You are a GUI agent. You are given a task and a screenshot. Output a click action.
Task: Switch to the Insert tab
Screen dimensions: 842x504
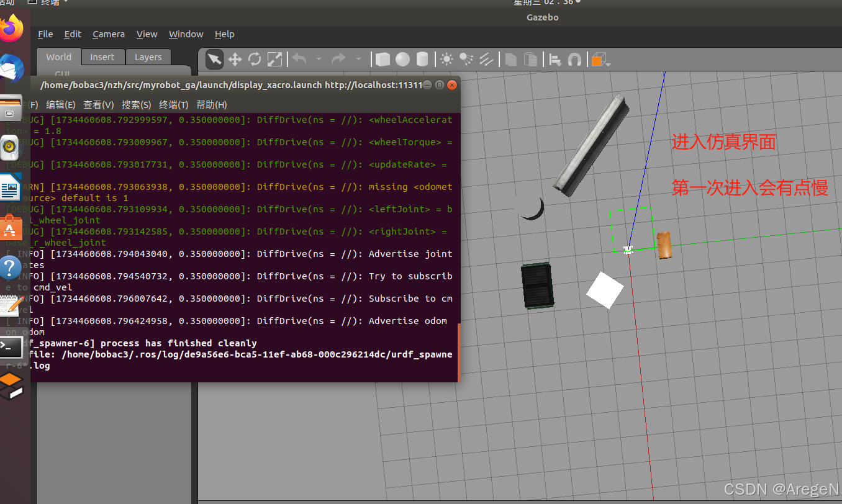102,56
